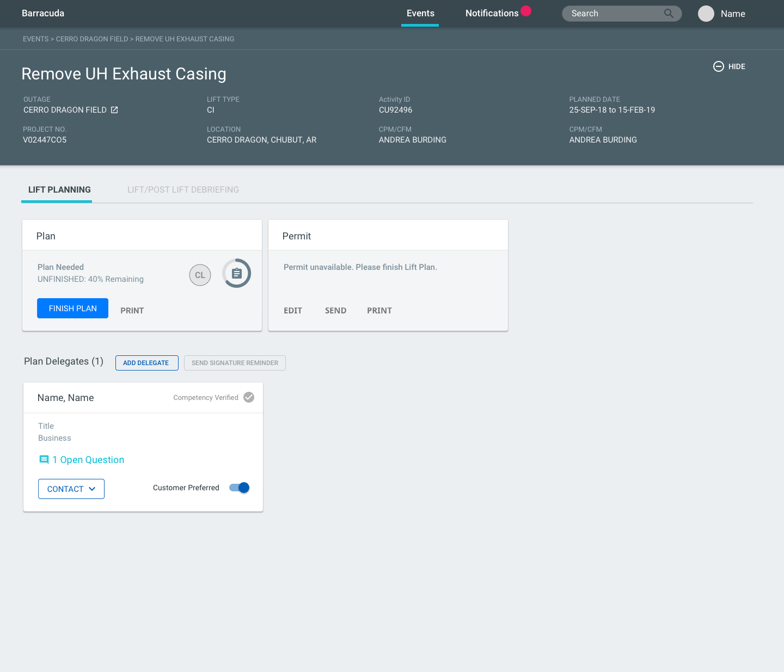Switch to Lift/Post Lift Debriefing tab
The width and height of the screenshot is (784, 672).
[183, 189]
